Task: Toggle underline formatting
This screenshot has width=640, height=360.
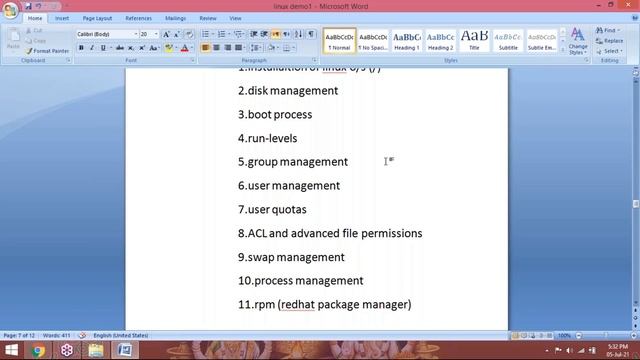Action: point(103,48)
